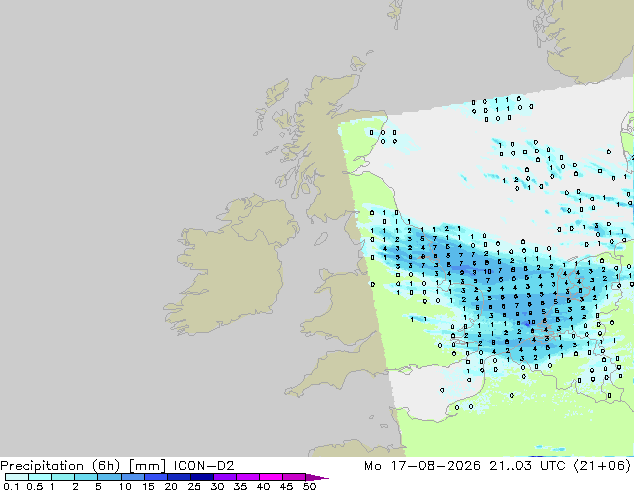
Task: Click the legend value label '0.1'
Action: click(x=11, y=486)
